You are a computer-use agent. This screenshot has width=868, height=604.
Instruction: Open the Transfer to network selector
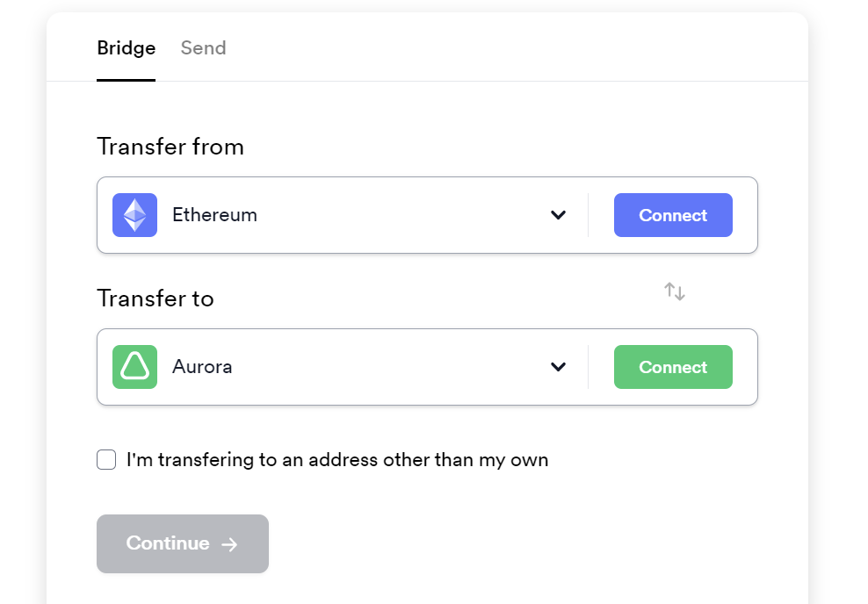point(351,367)
